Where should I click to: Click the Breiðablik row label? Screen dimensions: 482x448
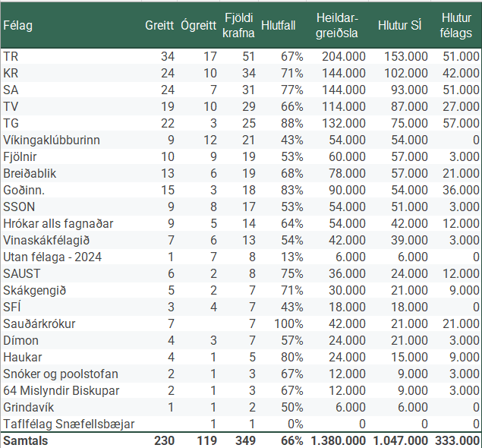[x=30, y=173]
